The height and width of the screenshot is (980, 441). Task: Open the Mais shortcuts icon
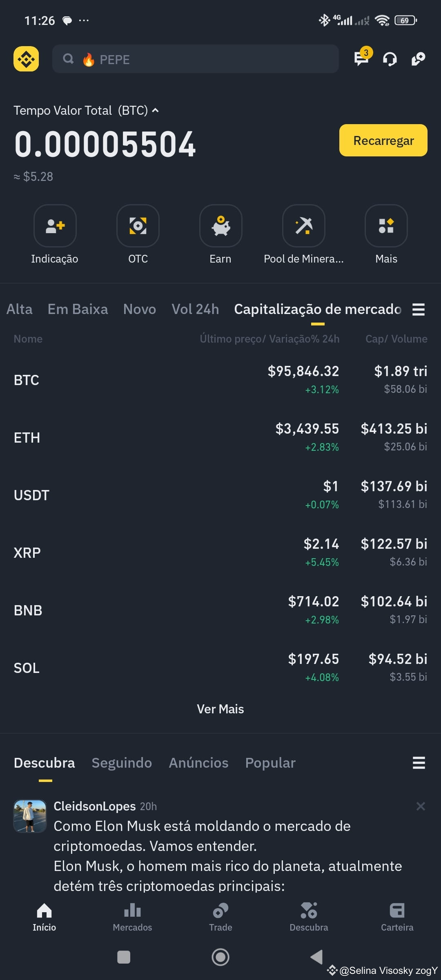pyautogui.click(x=386, y=226)
